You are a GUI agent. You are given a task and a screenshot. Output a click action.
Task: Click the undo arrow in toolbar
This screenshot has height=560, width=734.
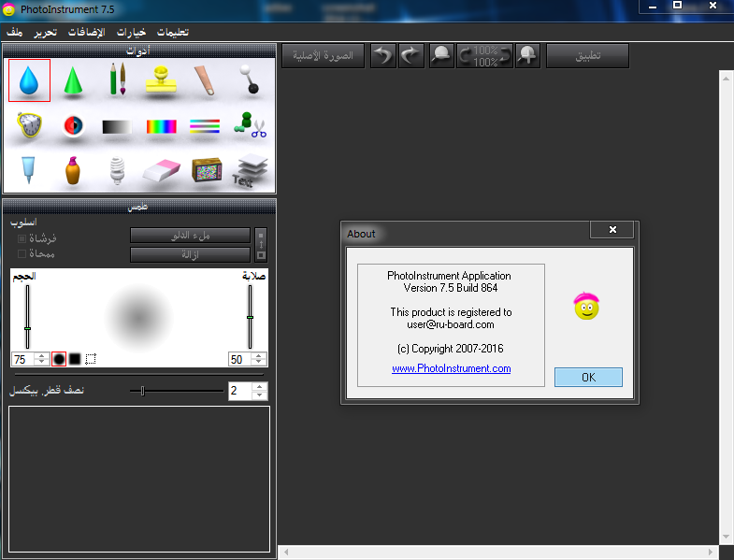(383, 56)
